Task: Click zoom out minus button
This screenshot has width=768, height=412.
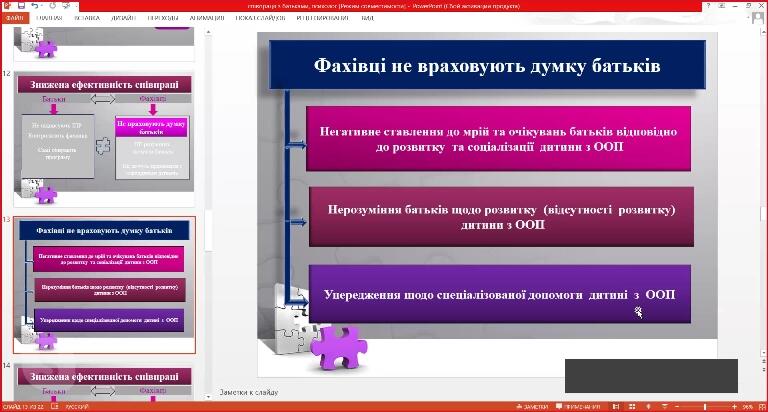Action: tap(677, 407)
